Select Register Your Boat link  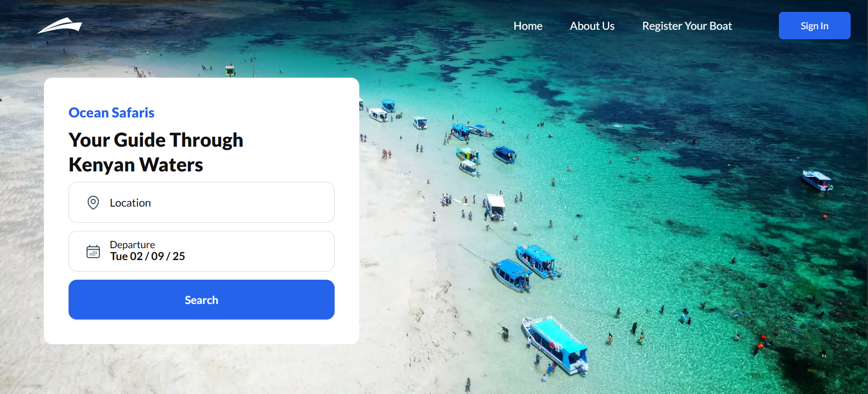coord(687,26)
